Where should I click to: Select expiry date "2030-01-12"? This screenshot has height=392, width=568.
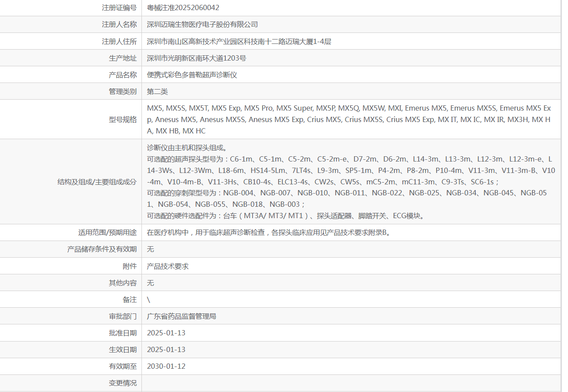(166, 366)
